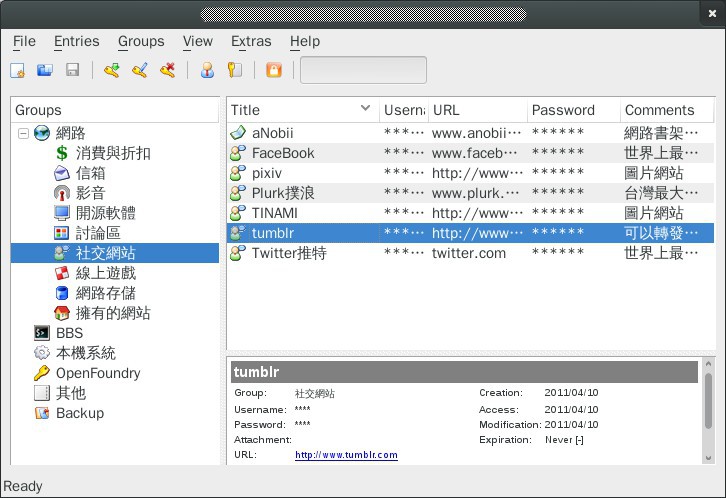Image resolution: width=726 pixels, height=498 pixels.
Task: Select the aNobii entry
Action: pyautogui.click(x=470, y=133)
